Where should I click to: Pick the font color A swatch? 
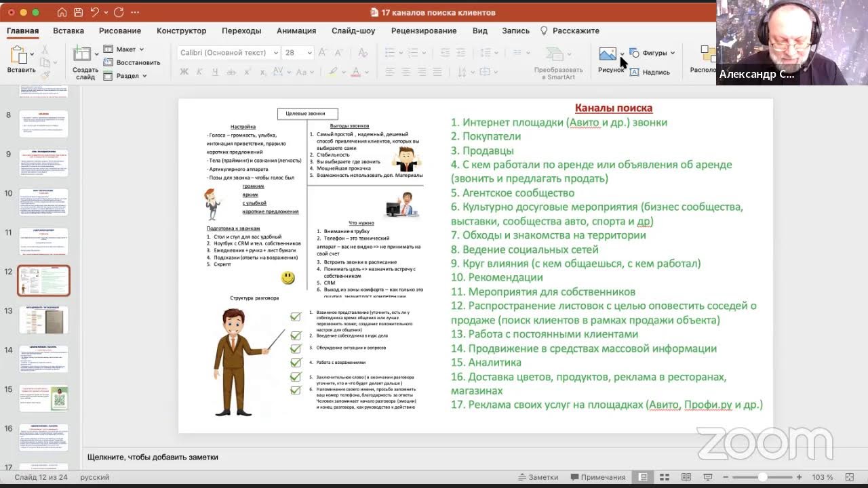coord(355,71)
